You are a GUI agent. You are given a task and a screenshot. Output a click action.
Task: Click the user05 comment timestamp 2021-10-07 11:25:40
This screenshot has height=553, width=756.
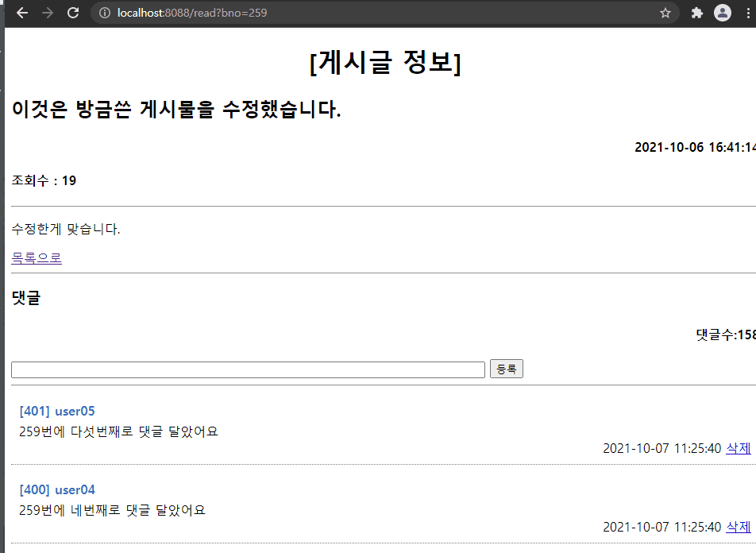pyautogui.click(x=662, y=448)
